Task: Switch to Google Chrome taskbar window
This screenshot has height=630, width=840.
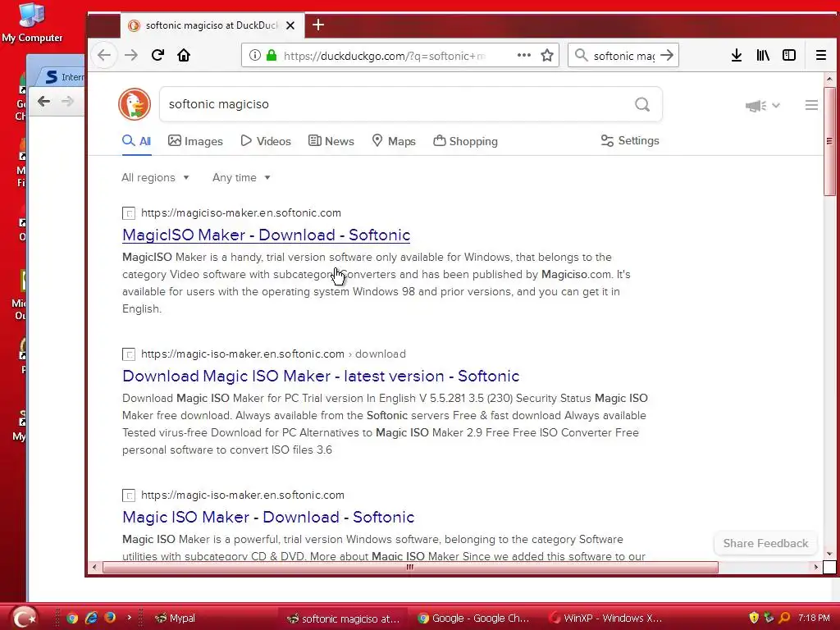Action: click(x=473, y=618)
